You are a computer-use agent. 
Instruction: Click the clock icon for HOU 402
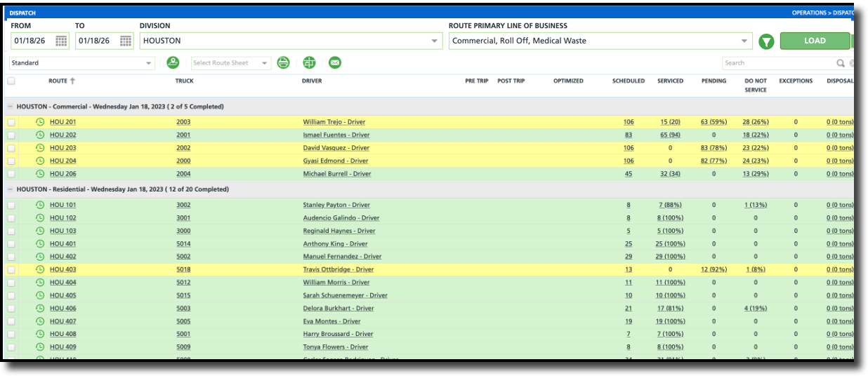[40, 257]
